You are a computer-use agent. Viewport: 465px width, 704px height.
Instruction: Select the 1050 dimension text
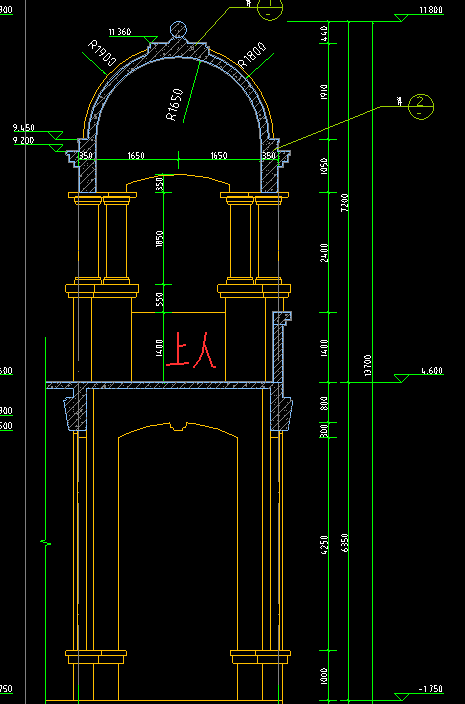(324, 166)
